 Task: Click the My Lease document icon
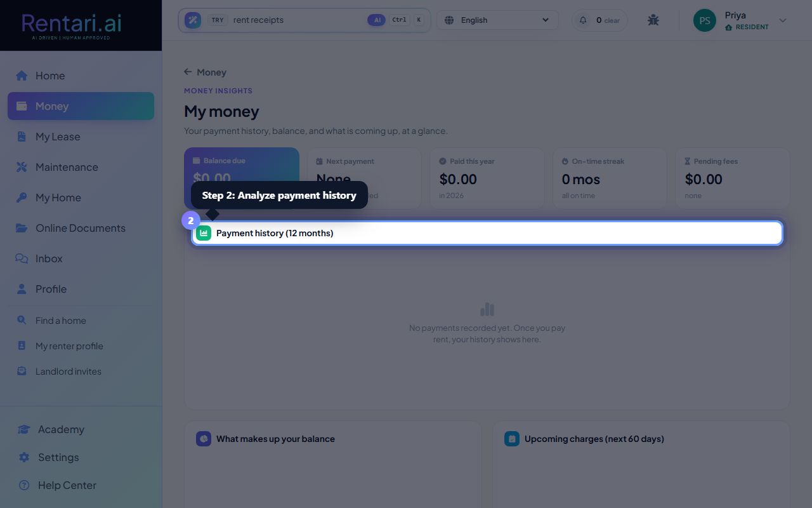[22, 137]
